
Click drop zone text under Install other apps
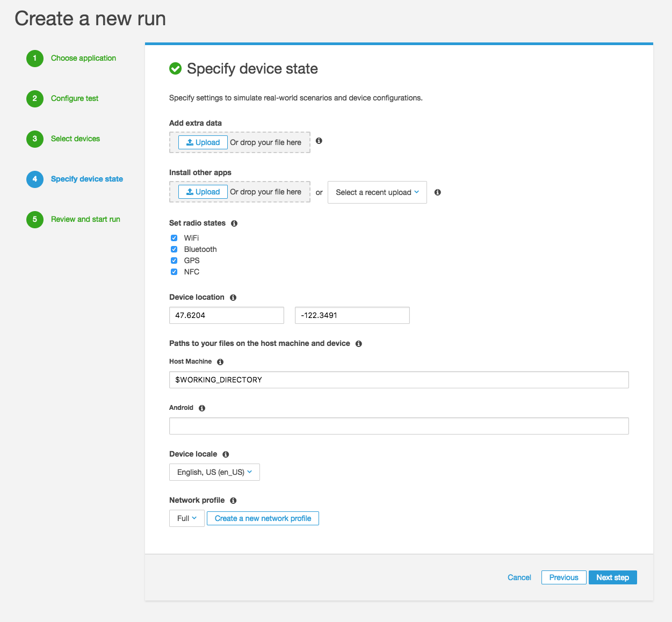click(x=266, y=192)
